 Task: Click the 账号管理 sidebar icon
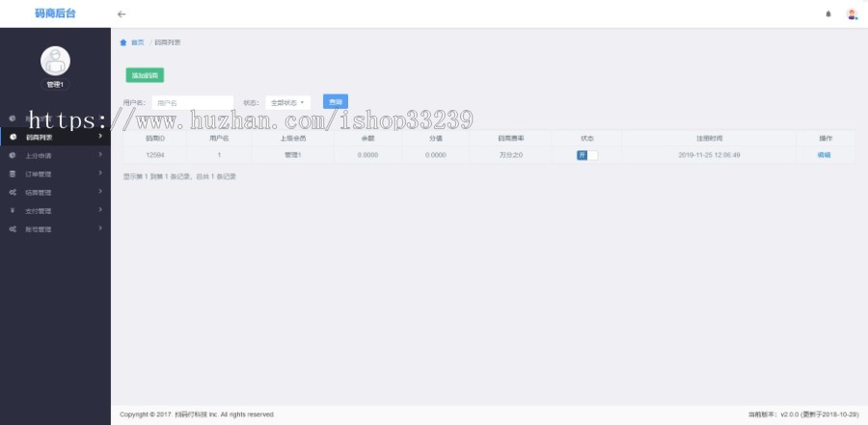point(13,228)
